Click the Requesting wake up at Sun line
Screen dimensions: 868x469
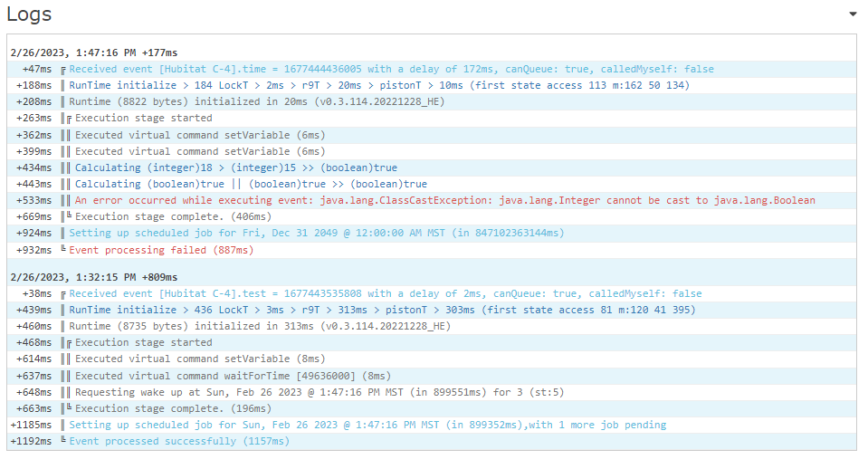(x=320, y=392)
